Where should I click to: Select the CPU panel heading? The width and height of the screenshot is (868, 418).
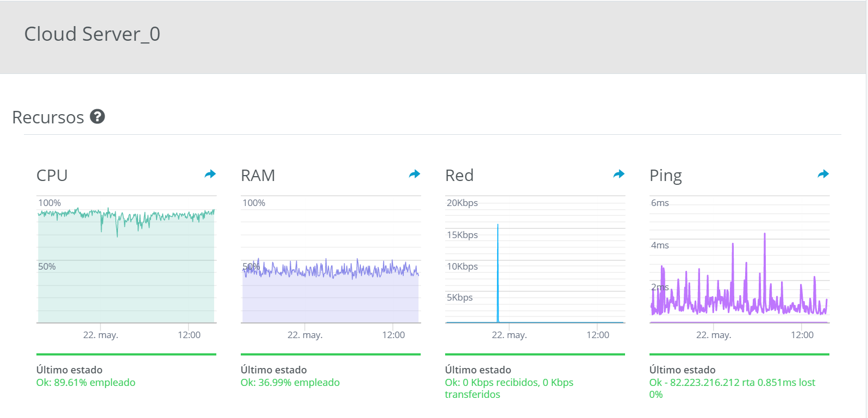coord(52,176)
